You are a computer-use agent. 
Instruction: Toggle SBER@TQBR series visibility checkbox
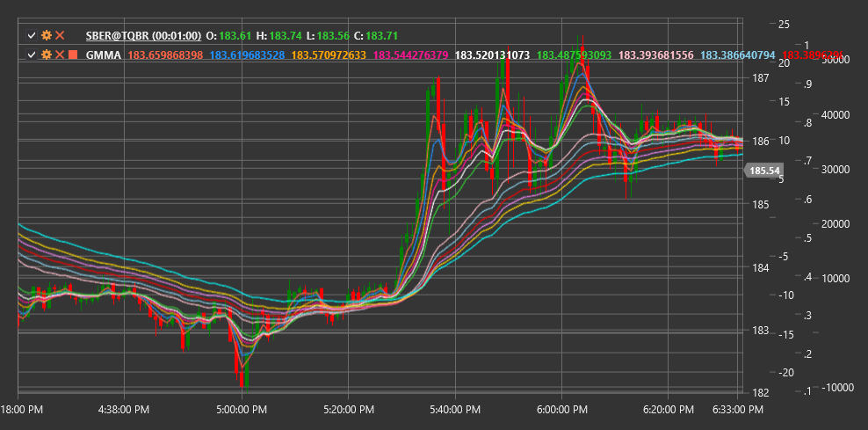(x=33, y=35)
